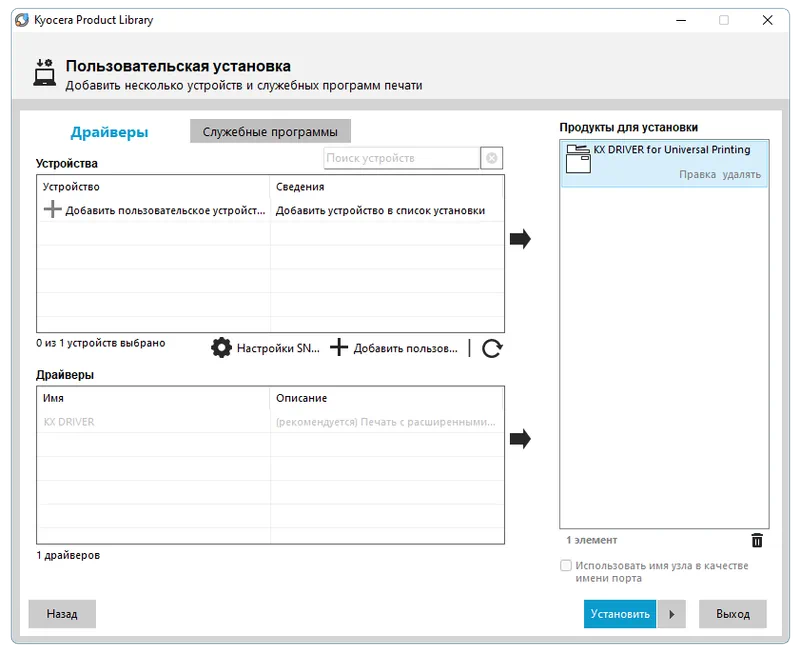The width and height of the screenshot is (800, 654).
Task: Click the Выход button
Action: click(x=733, y=614)
